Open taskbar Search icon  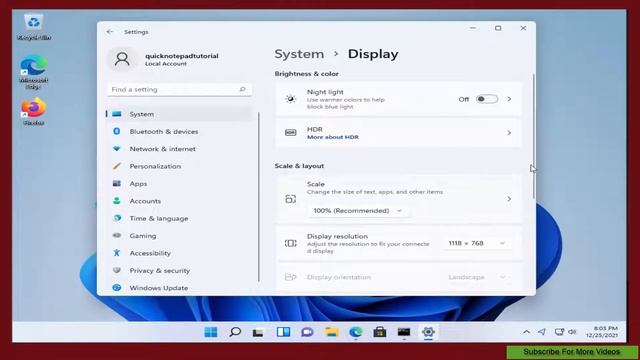[235, 332]
